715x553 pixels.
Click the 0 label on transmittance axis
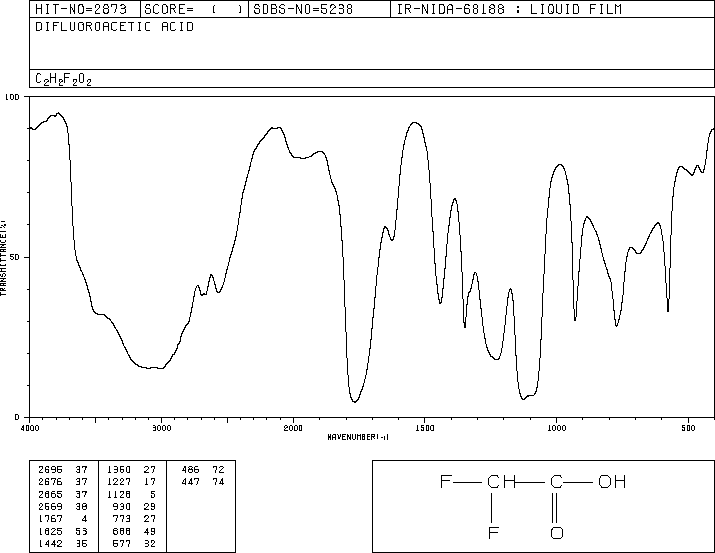click(17, 417)
